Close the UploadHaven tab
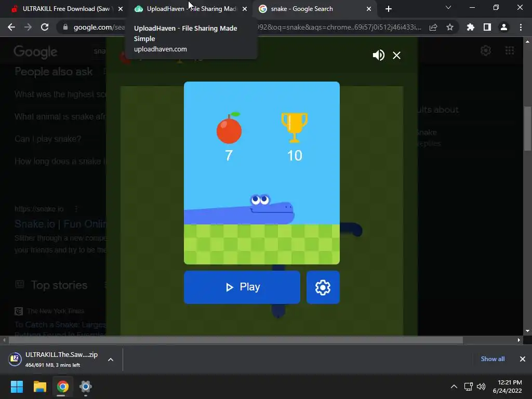The height and width of the screenshot is (399, 532). (x=245, y=9)
